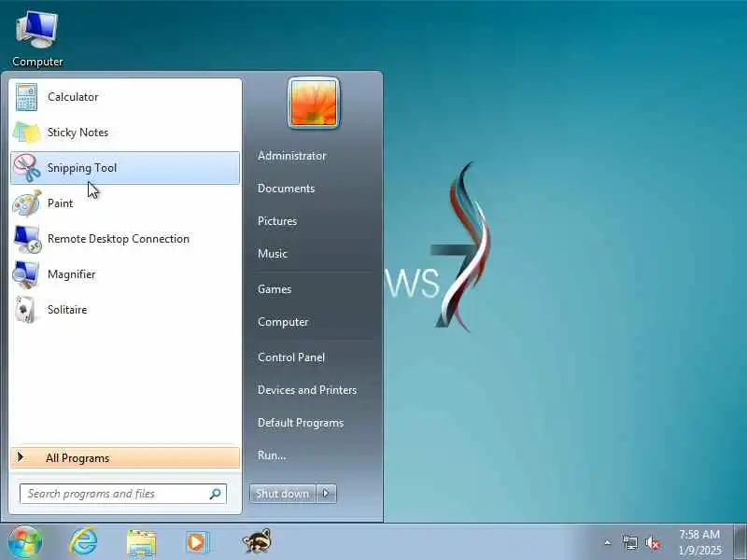747x560 pixels.
Task: Click the search magnifier icon
Action: (x=216, y=494)
